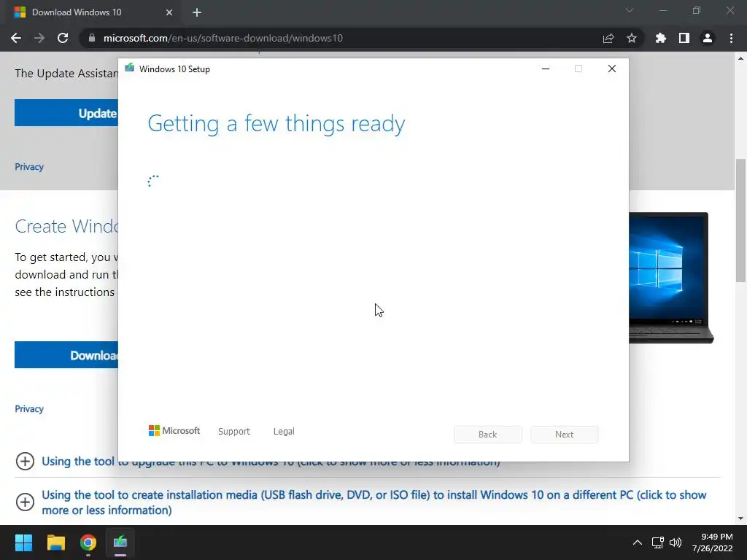Show hidden tray icons chevron

637,542
